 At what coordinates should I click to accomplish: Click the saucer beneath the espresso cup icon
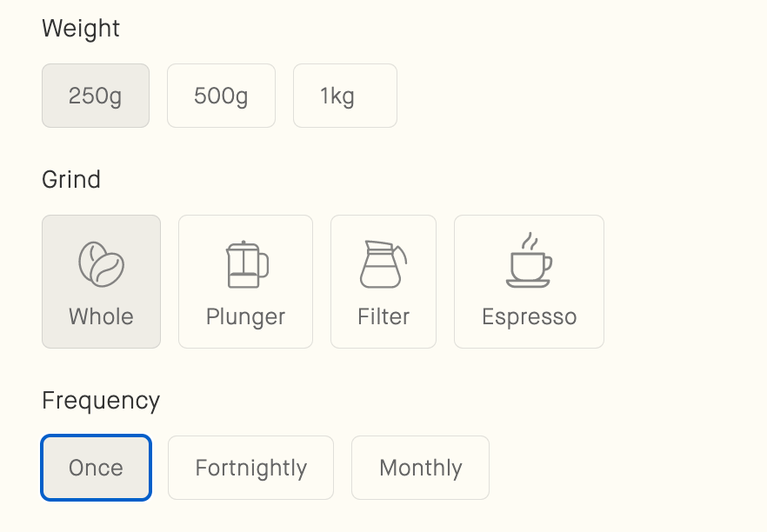point(528,283)
